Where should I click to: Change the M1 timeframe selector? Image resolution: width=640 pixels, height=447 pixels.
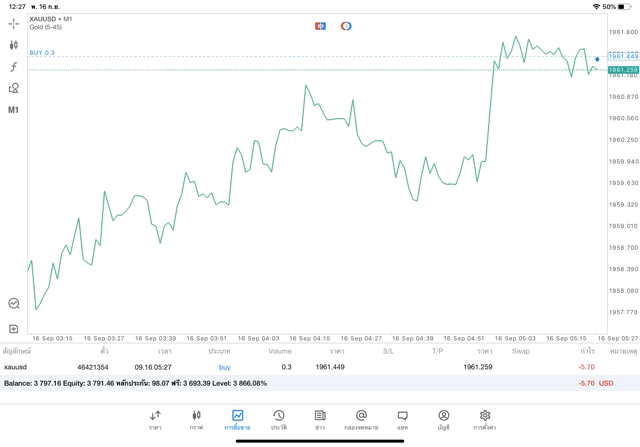14,109
